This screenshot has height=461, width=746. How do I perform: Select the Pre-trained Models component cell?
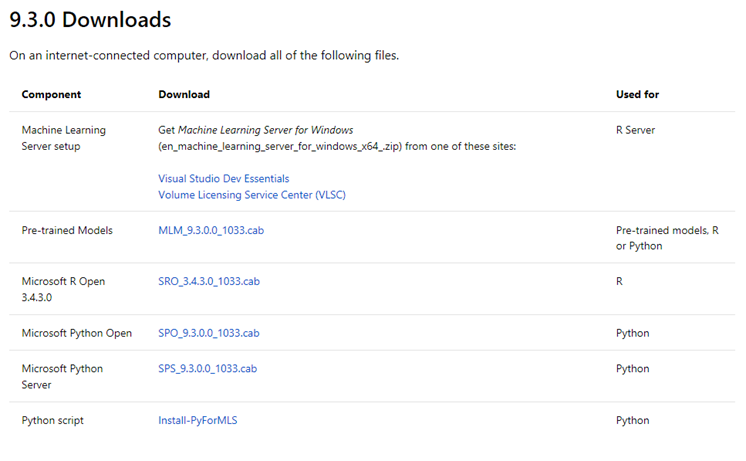tap(67, 230)
